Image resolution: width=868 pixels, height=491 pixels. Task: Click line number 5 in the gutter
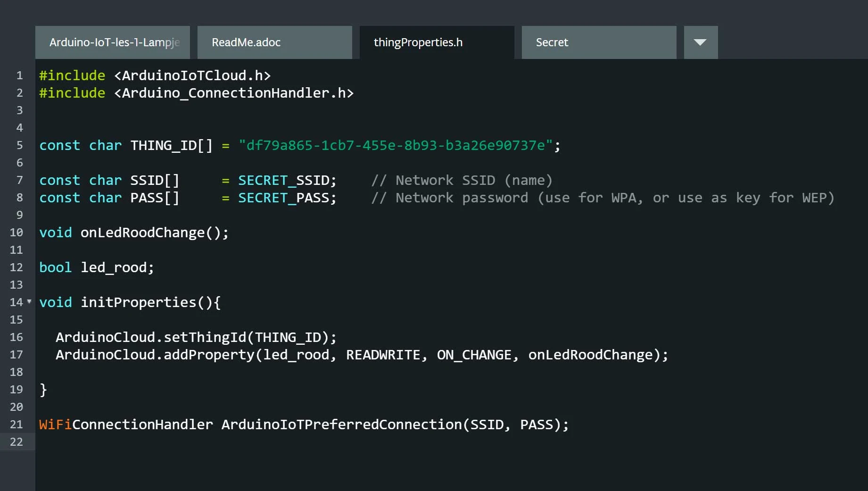pyautogui.click(x=19, y=145)
